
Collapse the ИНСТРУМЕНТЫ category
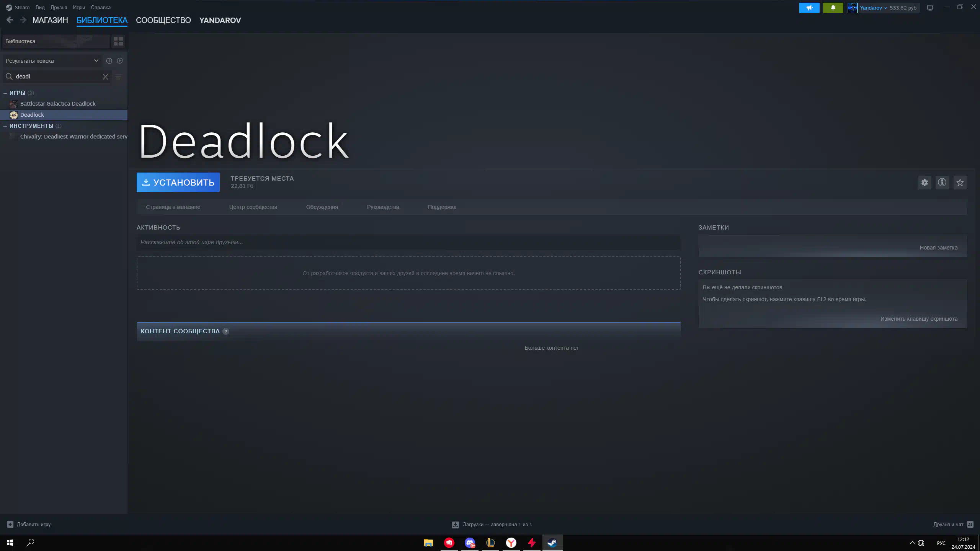point(5,126)
